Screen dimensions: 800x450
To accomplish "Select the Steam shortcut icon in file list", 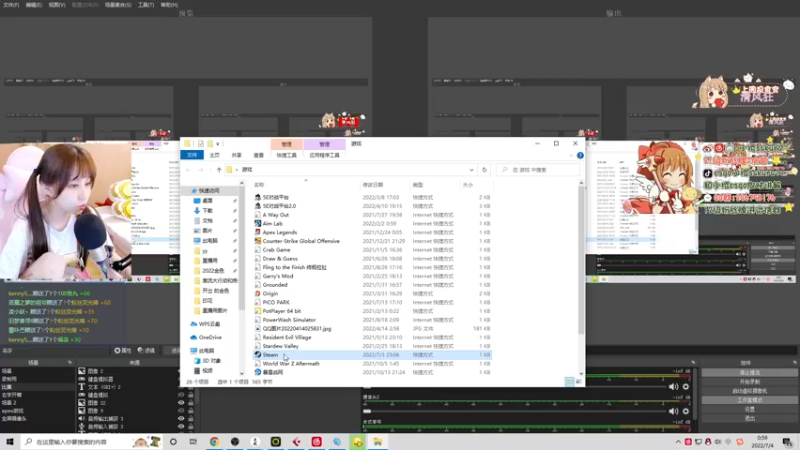I will 258,355.
